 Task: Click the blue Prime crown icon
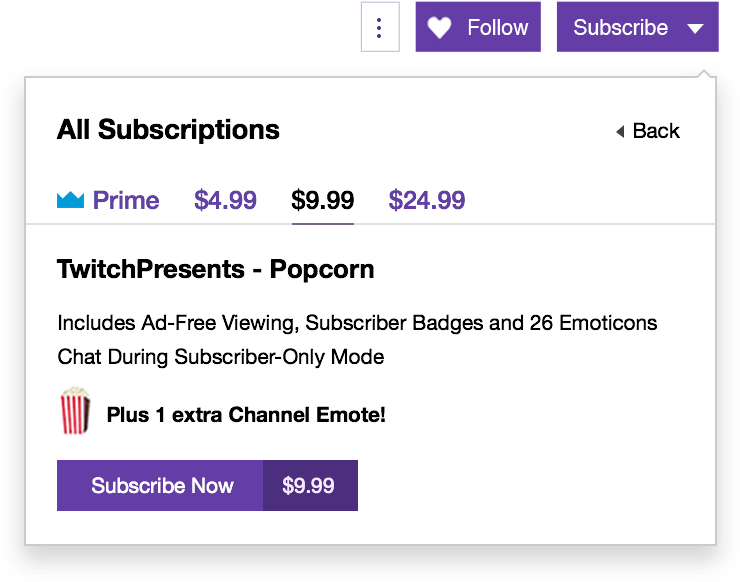pyautogui.click(x=70, y=200)
